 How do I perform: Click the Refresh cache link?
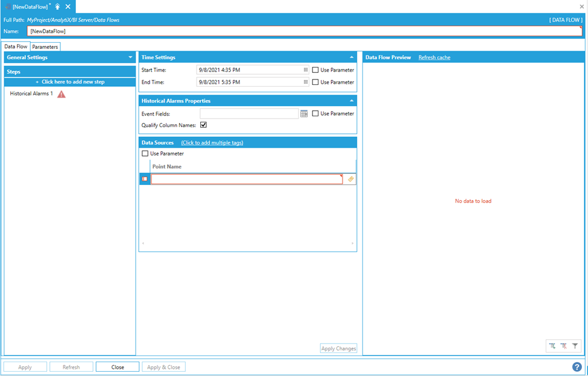point(434,57)
